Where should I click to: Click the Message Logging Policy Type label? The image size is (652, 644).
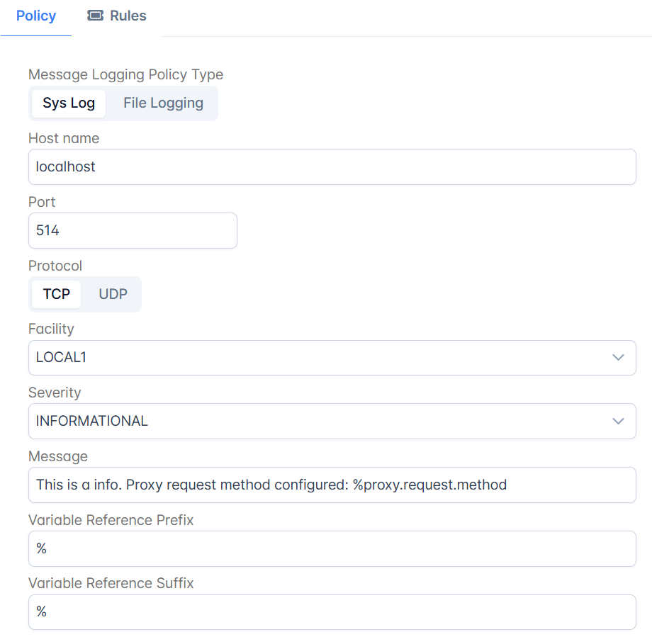pyautogui.click(x=125, y=74)
